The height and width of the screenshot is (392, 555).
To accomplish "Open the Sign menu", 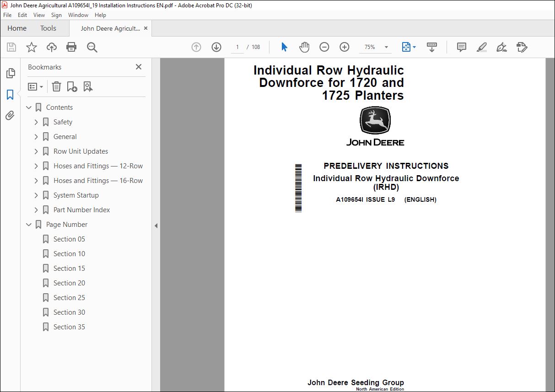I will pyautogui.click(x=56, y=15).
